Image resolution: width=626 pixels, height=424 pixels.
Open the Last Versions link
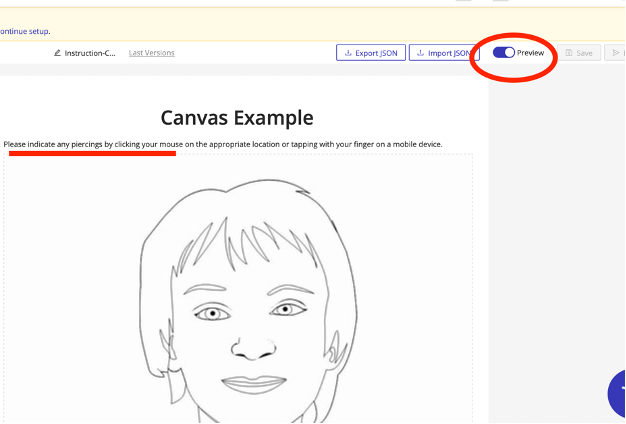[x=152, y=52]
